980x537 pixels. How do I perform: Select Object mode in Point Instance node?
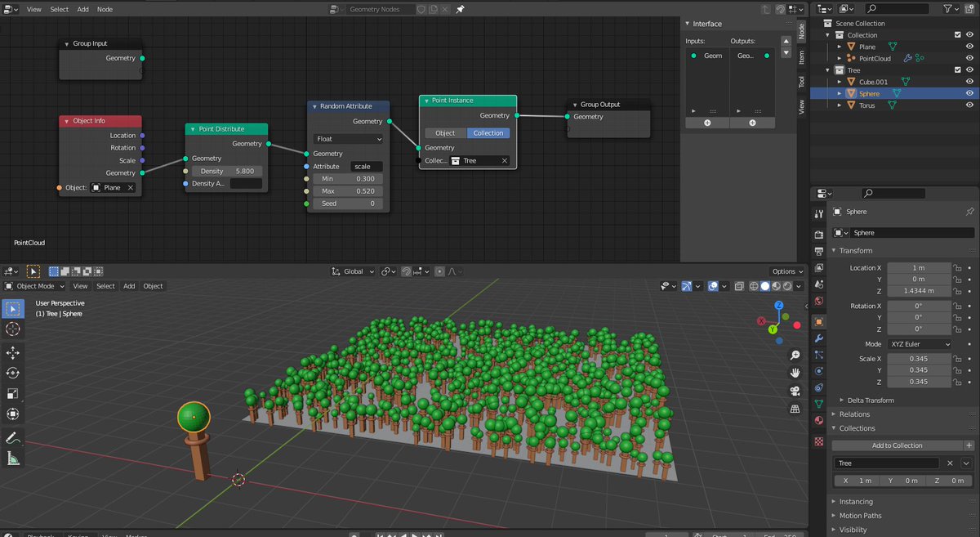point(445,133)
